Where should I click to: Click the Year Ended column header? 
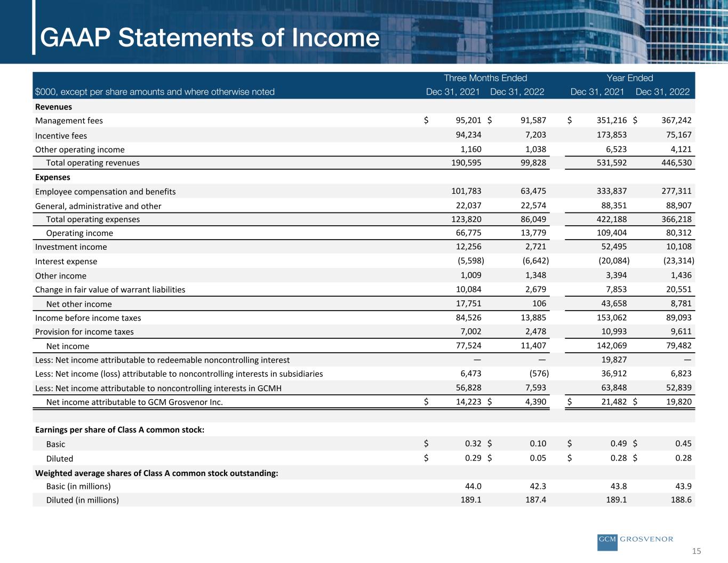[x=629, y=78]
